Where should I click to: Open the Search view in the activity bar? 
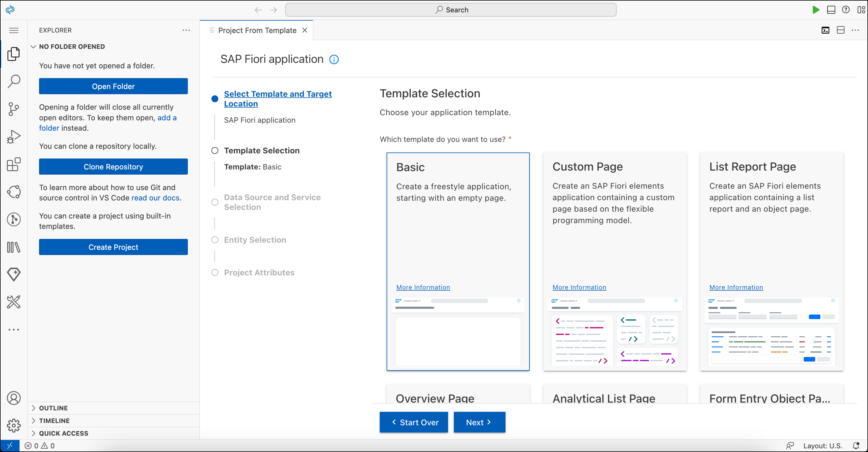click(x=13, y=81)
